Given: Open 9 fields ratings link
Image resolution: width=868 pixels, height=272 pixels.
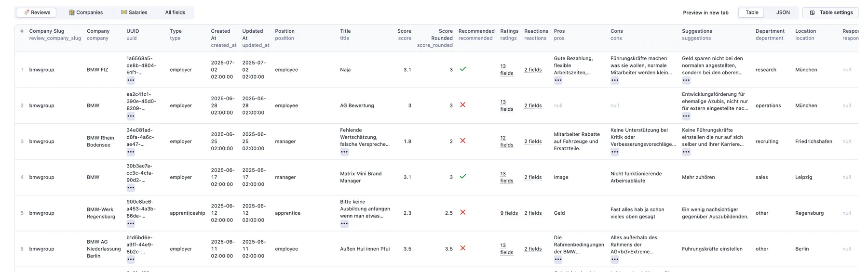Looking at the screenshot, I should click(509, 213).
